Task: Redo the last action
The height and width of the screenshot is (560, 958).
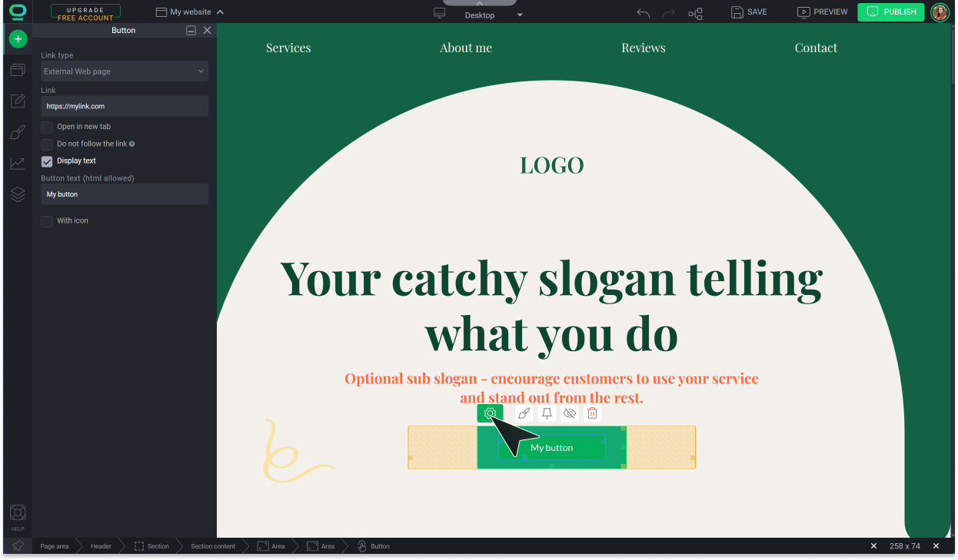Action: pyautogui.click(x=669, y=12)
